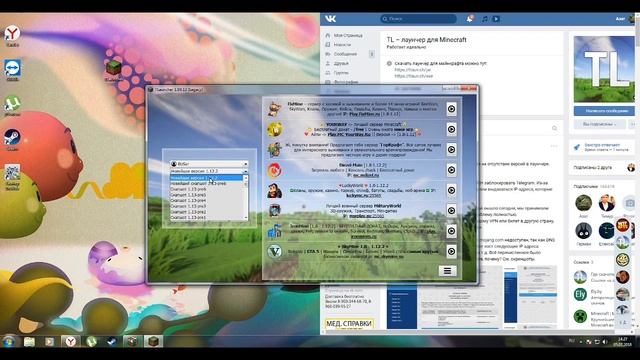Open Windows Explorer from taskbar

coord(29,341)
